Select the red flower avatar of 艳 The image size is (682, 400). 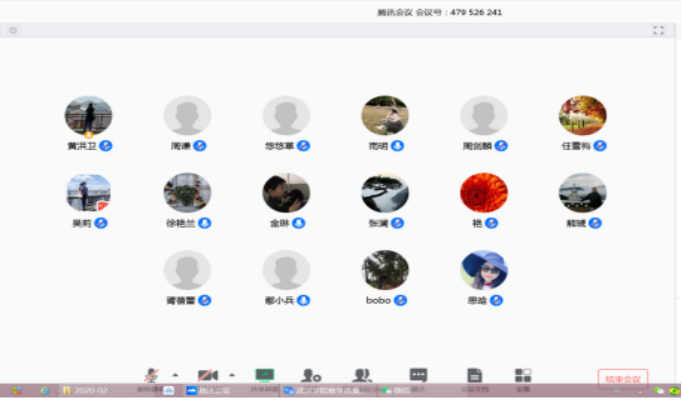(483, 193)
